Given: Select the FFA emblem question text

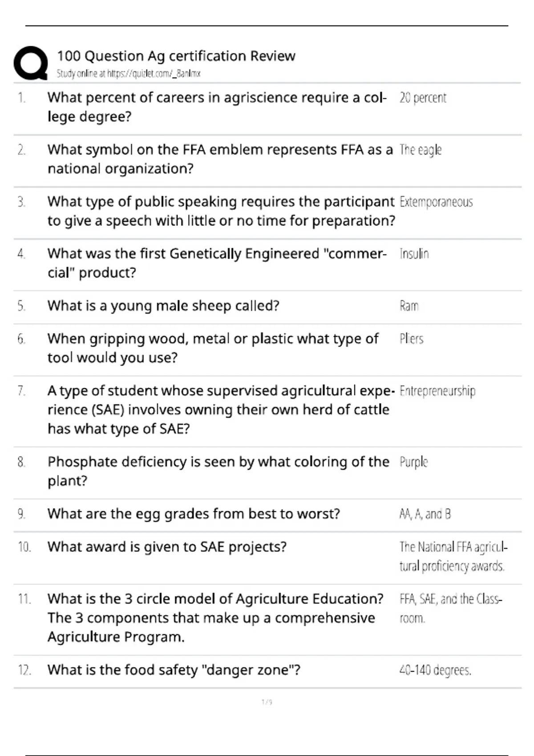Looking at the screenshot, I should [x=220, y=159].
